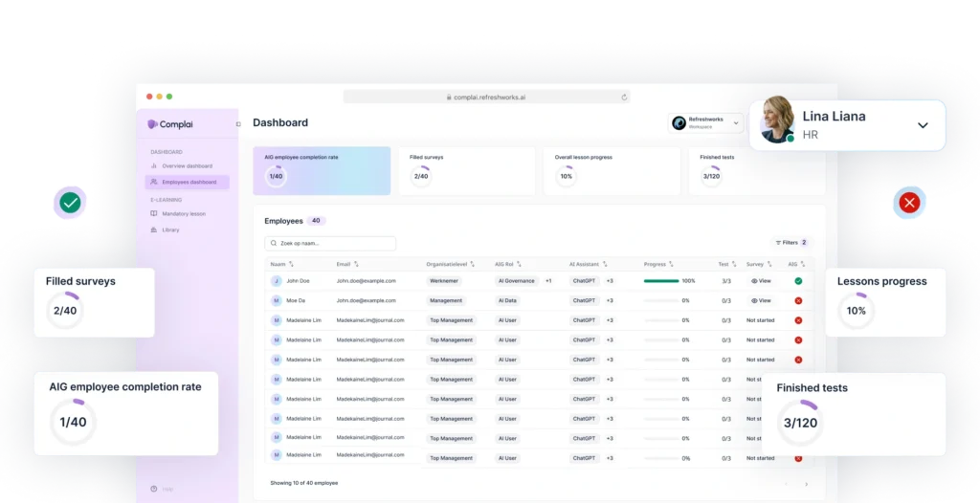Image resolution: width=980 pixels, height=503 pixels.
Task: Open the Filters dropdown
Action: tap(791, 243)
